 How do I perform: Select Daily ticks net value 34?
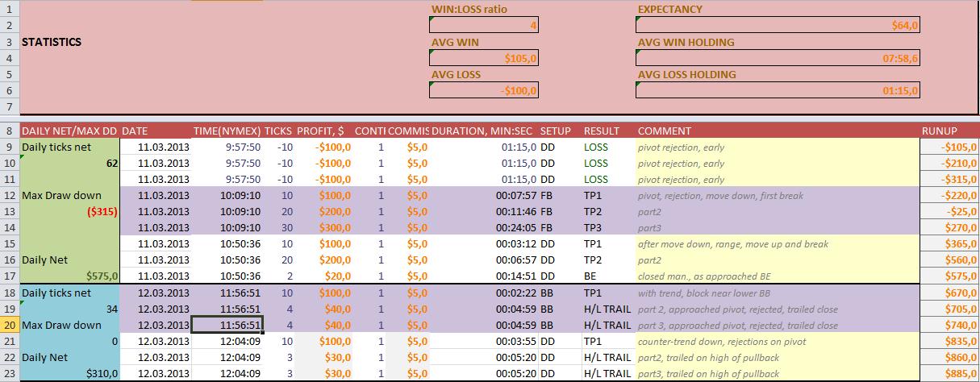69,309
